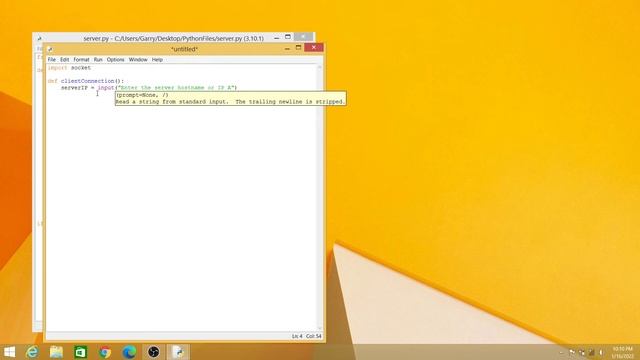The image size is (640, 360).
Task: Open Action Center flag tray icon
Action: click(572, 352)
